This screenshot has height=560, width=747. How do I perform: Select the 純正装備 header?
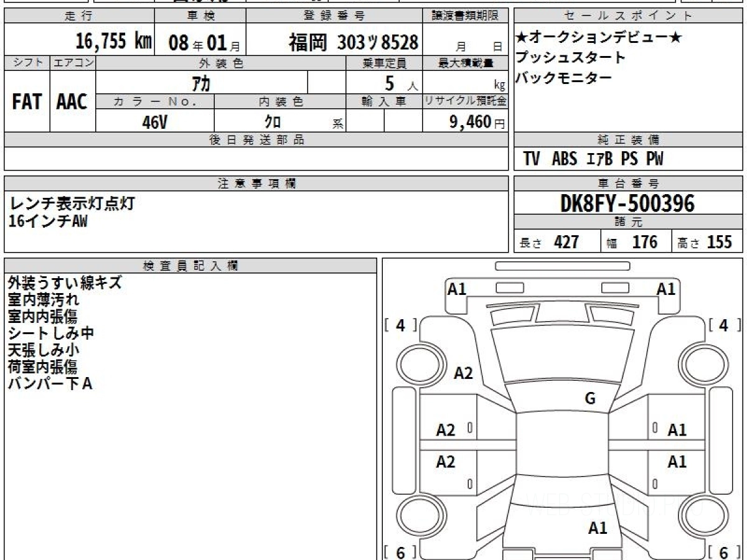pos(628,140)
